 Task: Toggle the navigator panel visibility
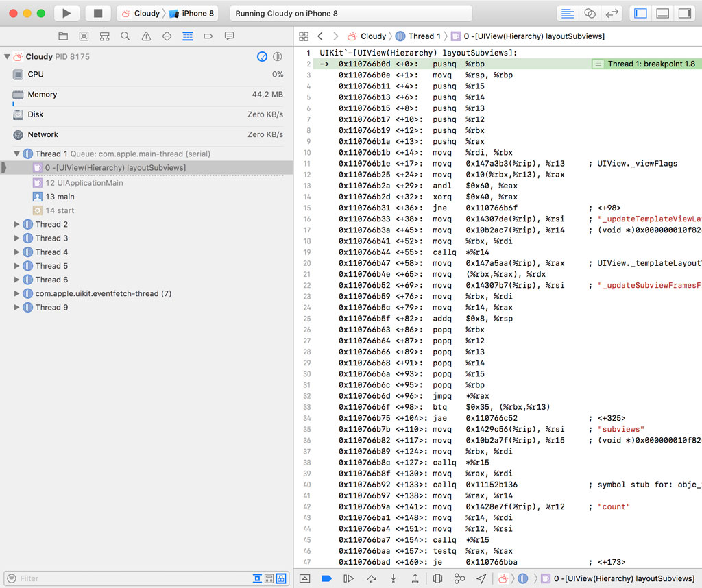641,14
